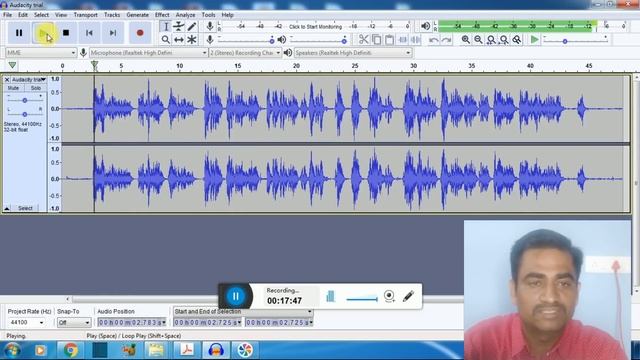The width and height of the screenshot is (640, 360).
Task: Open the Project Rate 44100 dropdown
Action: click(x=27, y=322)
